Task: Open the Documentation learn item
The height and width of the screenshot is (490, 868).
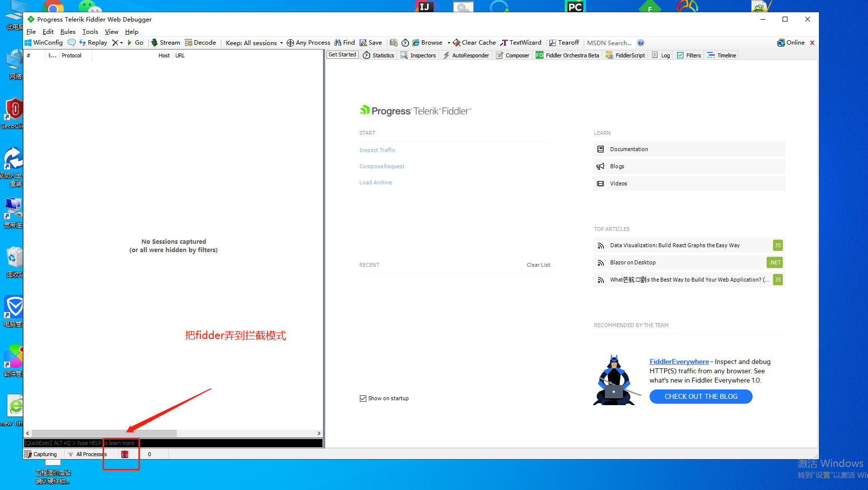Action: 689,149
